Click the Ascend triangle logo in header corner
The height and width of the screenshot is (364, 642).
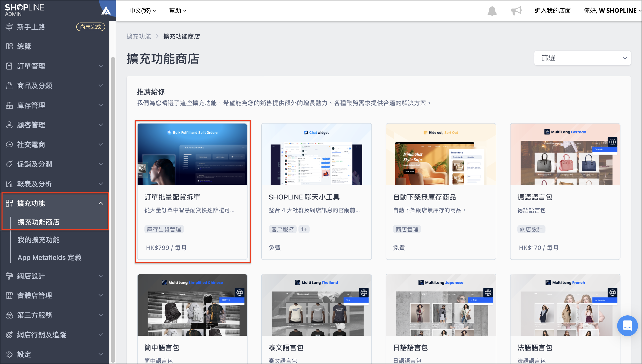point(106,11)
